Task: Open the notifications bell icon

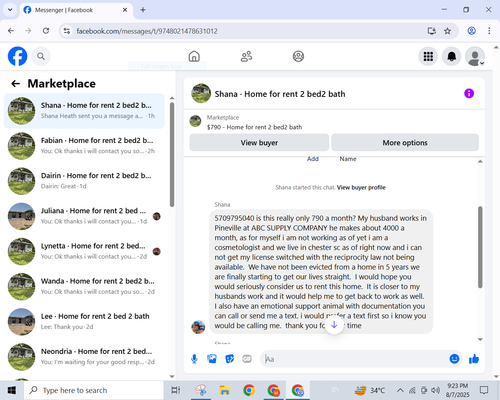Action: (452, 56)
